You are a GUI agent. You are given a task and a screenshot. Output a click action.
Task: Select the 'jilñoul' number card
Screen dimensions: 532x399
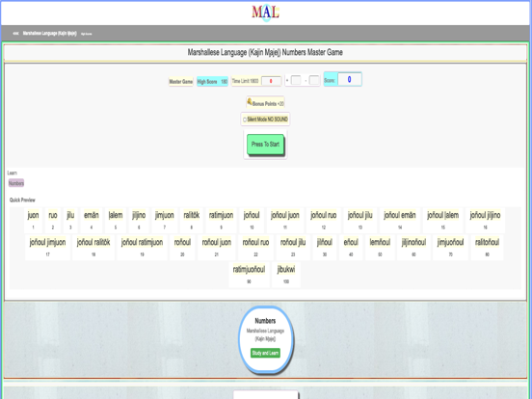click(325, 248)
